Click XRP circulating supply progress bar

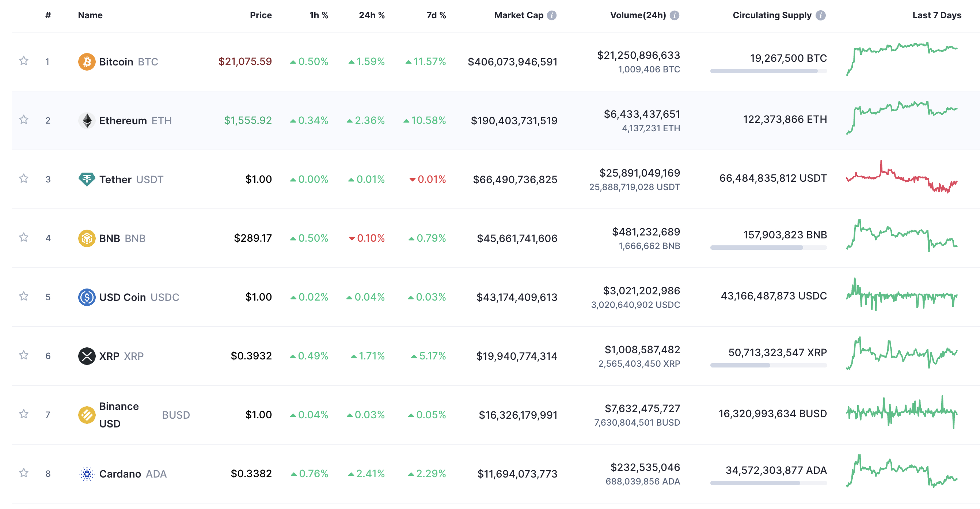[x=768, y=365]
